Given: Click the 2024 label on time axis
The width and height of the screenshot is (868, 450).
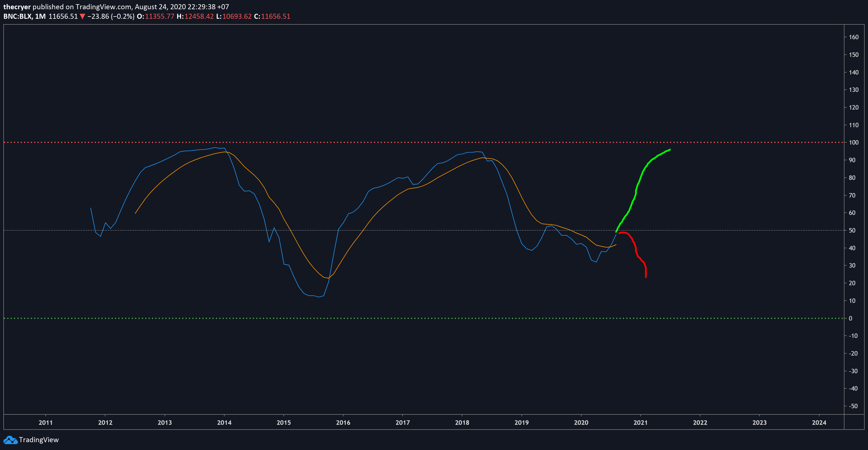Looking at the screenshot, I should pyautogui.click(x=819, y=422).
